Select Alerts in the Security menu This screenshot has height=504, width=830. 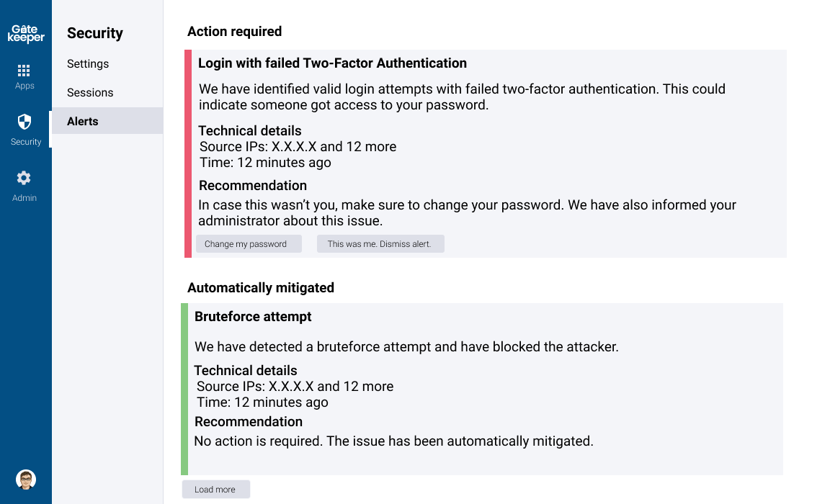(83, 122)
